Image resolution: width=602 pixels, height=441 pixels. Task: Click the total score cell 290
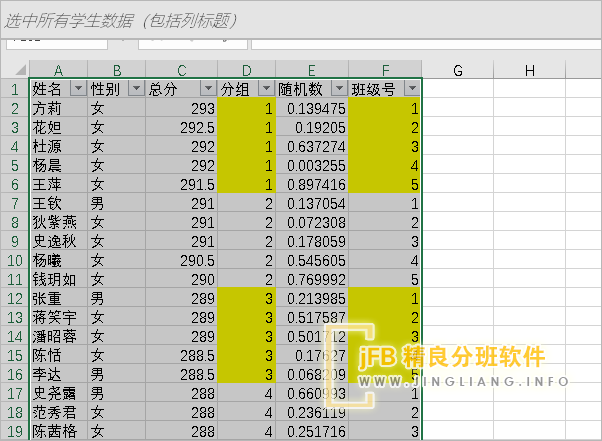point(182,279)
